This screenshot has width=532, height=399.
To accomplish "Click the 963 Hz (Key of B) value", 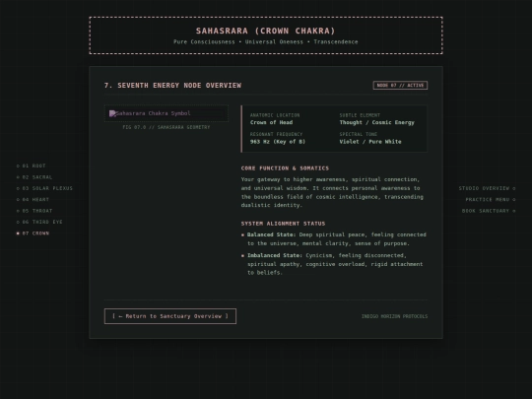I will 278,142.
